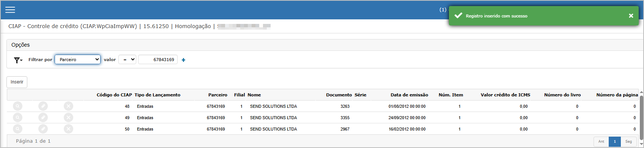644x148 pixels.
Task: Sort by Código do CIAP column
Action: [x=114, y=95]
